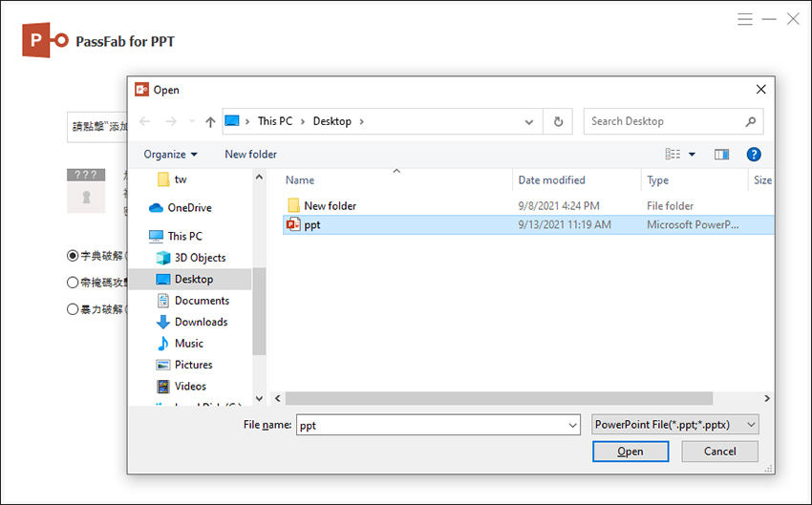Open the Organize menu
812x505 pixels.
(170, 155)
